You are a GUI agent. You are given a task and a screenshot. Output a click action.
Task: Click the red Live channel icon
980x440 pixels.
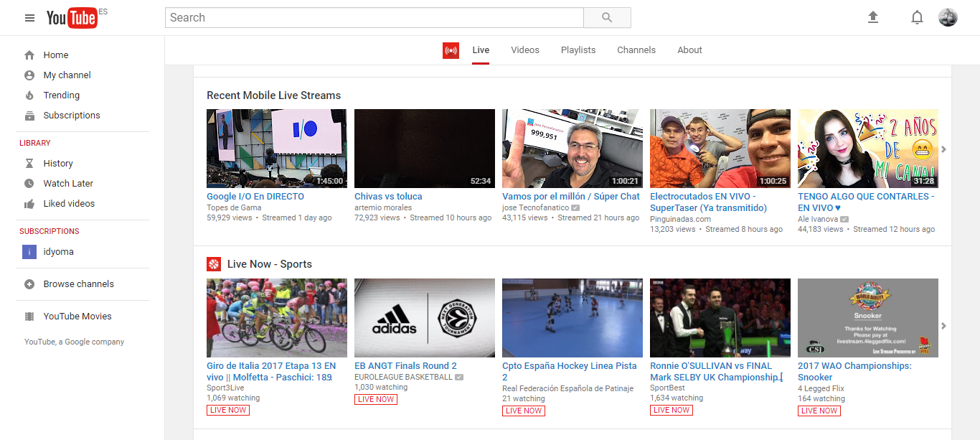(x=451, y=50)
